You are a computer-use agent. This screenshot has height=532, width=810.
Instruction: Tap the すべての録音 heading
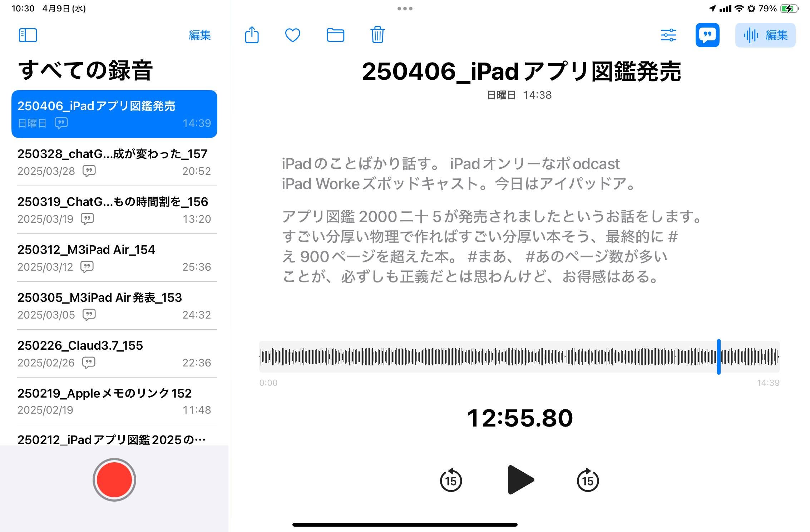point(85,70)
